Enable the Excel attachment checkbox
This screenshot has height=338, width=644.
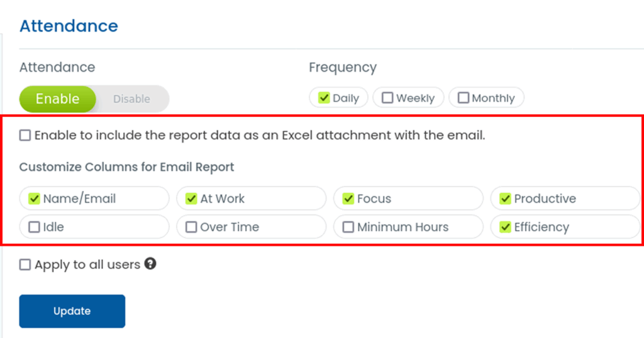25,135
